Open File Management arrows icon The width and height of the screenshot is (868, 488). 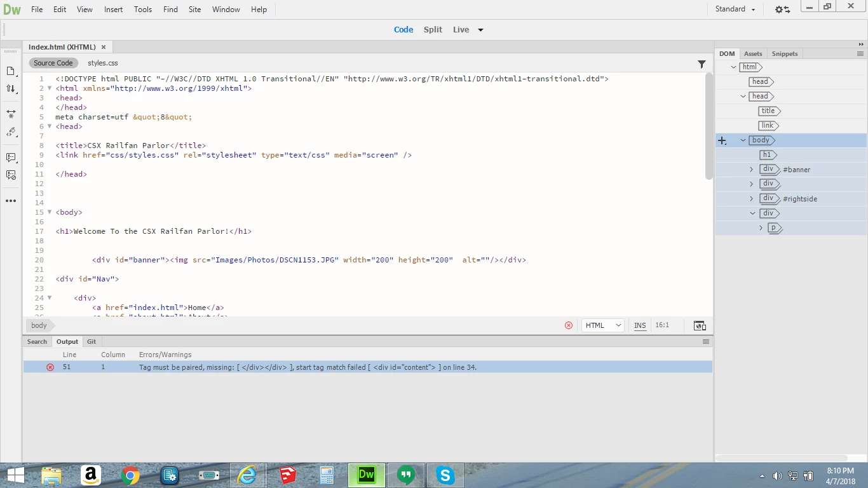11,89
